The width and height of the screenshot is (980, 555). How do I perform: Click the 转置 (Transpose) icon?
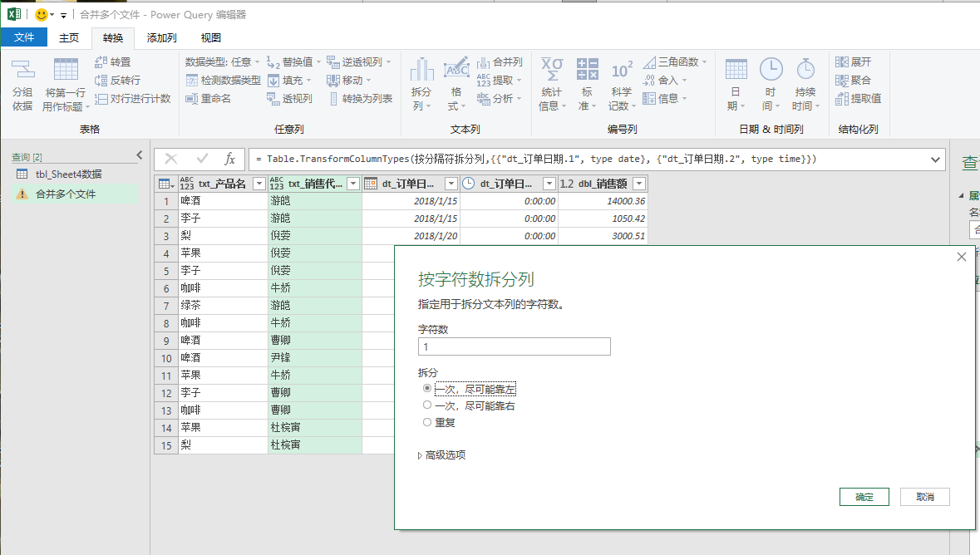click(x=101, y=62)
